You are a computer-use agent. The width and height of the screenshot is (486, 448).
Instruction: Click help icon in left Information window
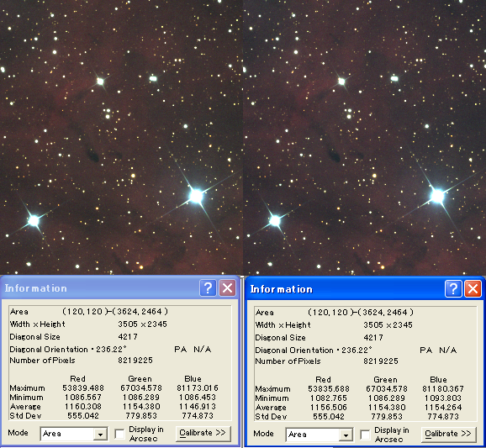click(x=208, y=288)
